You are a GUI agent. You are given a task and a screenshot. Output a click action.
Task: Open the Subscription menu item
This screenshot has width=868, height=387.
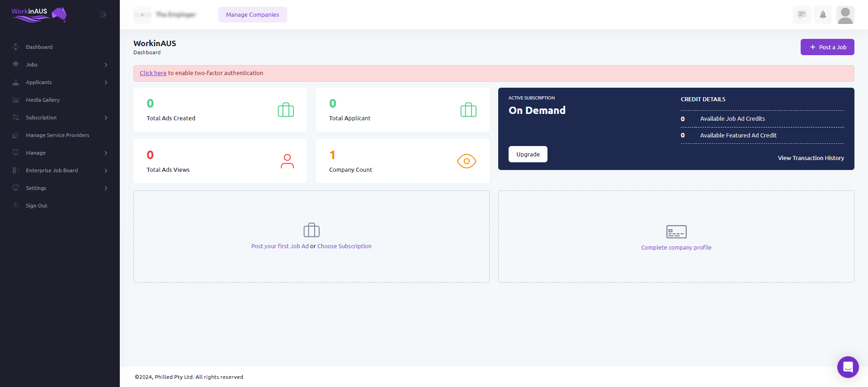pos(41,118)
